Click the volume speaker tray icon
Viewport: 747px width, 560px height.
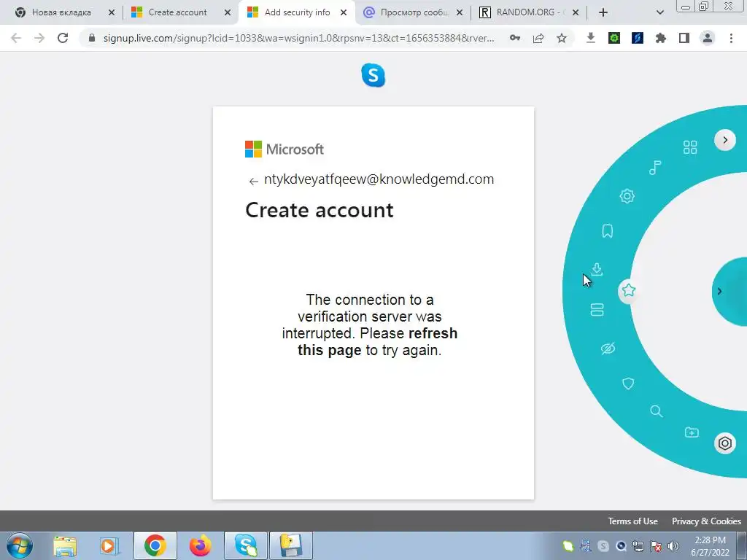coord(673,546)
